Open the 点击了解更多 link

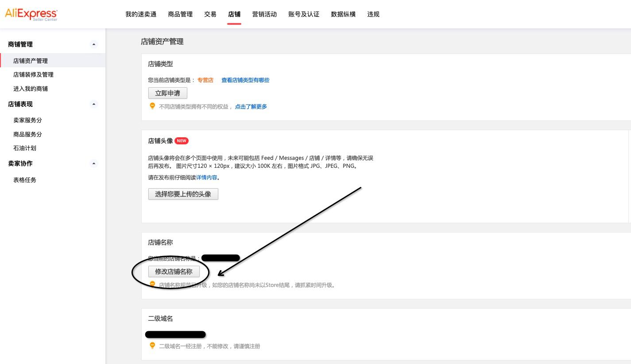(251, 107)
